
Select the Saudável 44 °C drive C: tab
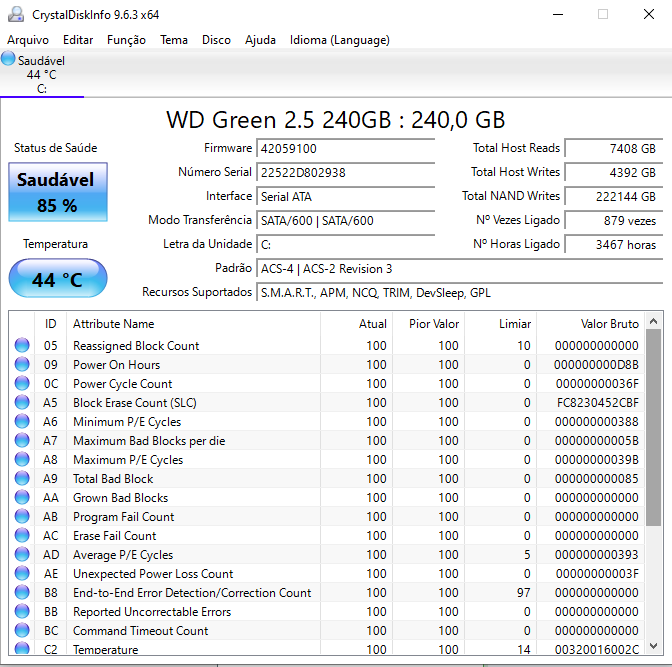tap(42, 74)
